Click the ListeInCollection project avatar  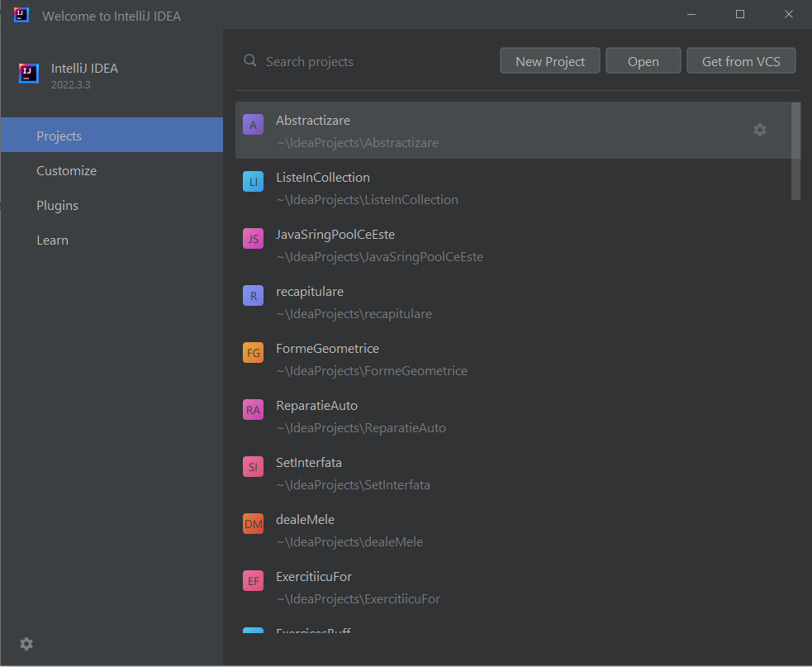point(253,181)
